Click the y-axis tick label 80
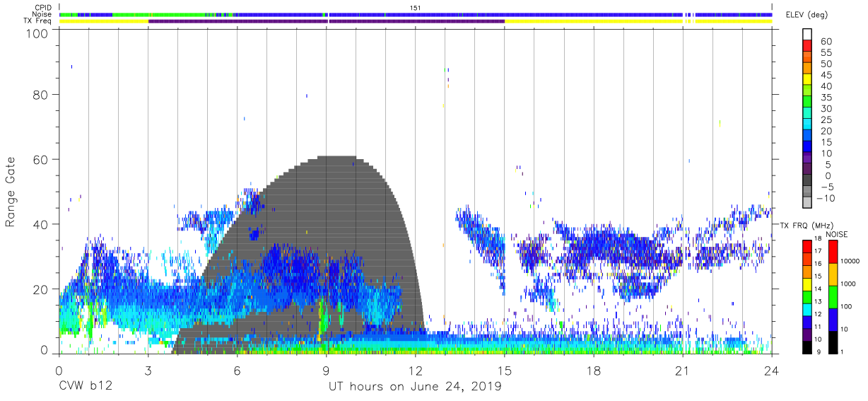This screenshot has height=401, width=868. pos(42,94)
